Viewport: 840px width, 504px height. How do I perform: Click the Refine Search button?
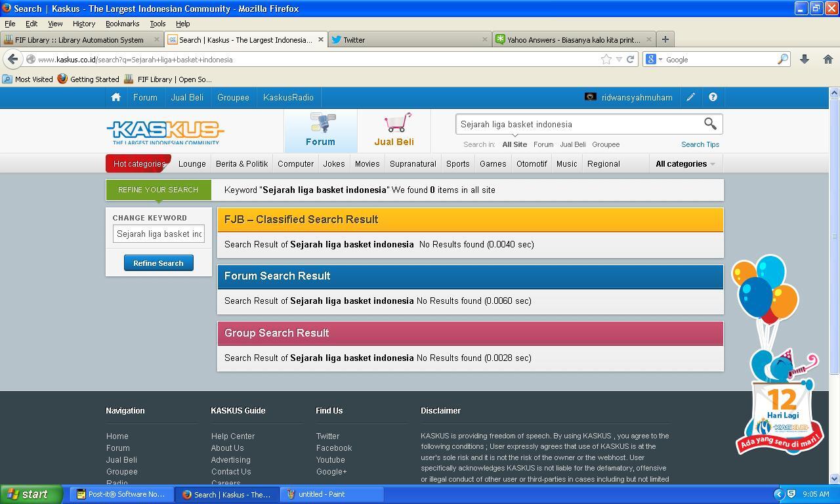[x=158, y=263]
